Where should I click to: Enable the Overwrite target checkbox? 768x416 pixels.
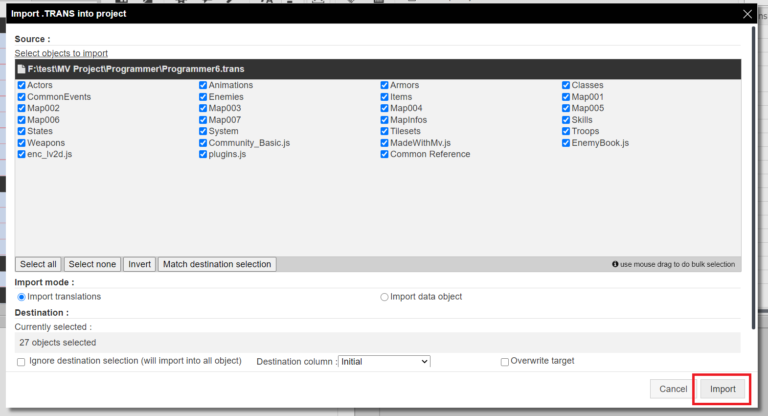[x=505, y=361]
